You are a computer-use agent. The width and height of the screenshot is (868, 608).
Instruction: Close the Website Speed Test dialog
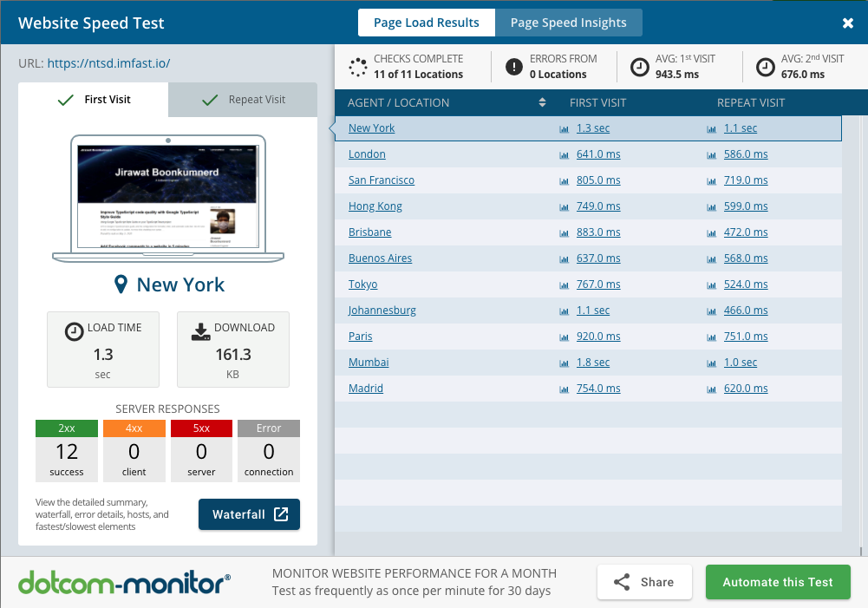tap(848, 23)
